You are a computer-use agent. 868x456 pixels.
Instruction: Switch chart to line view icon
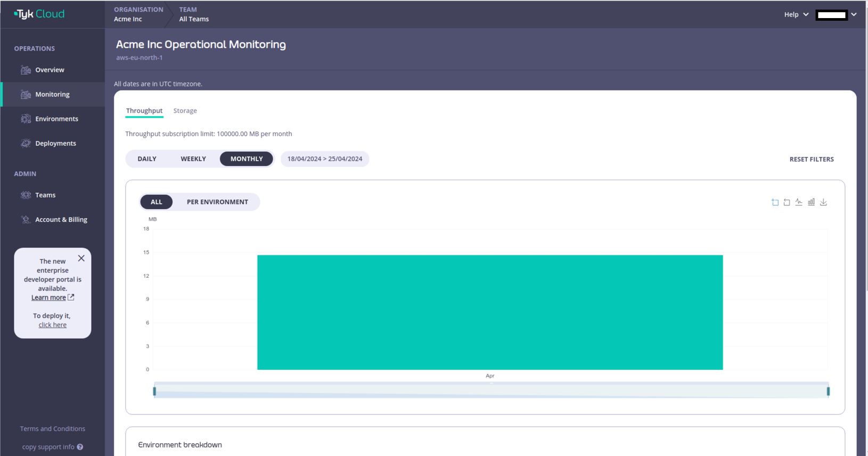pos(799,202)
